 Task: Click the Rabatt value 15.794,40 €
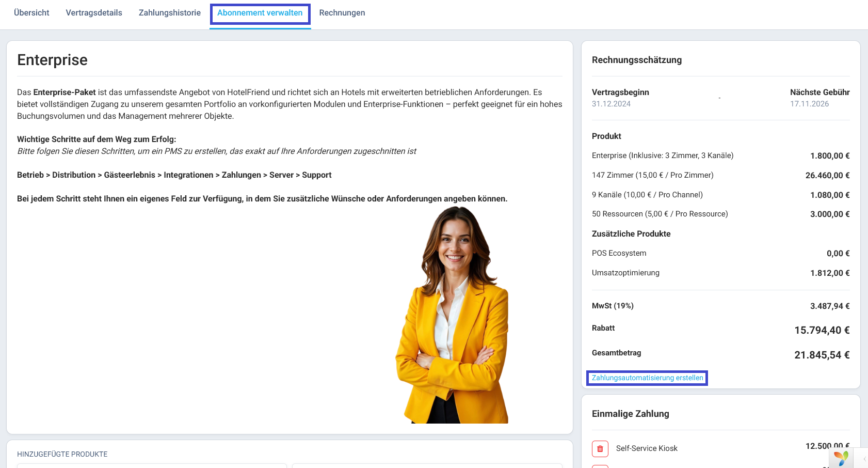(822, 330)
